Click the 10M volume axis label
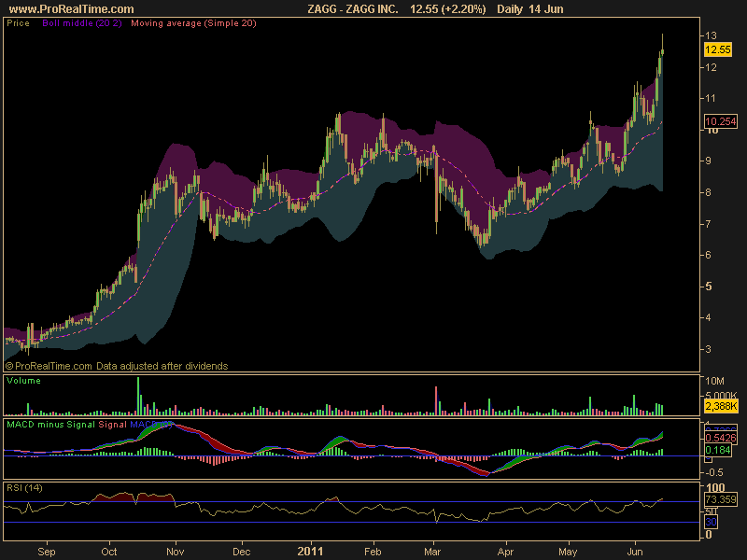The image size is (747, 560). (x=714, y=381)
